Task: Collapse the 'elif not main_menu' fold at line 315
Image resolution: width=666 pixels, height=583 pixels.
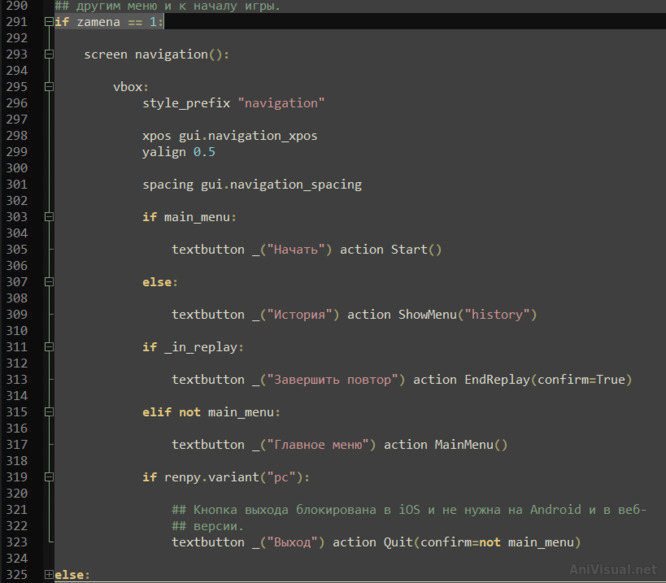Action: (x=49, y=412)
